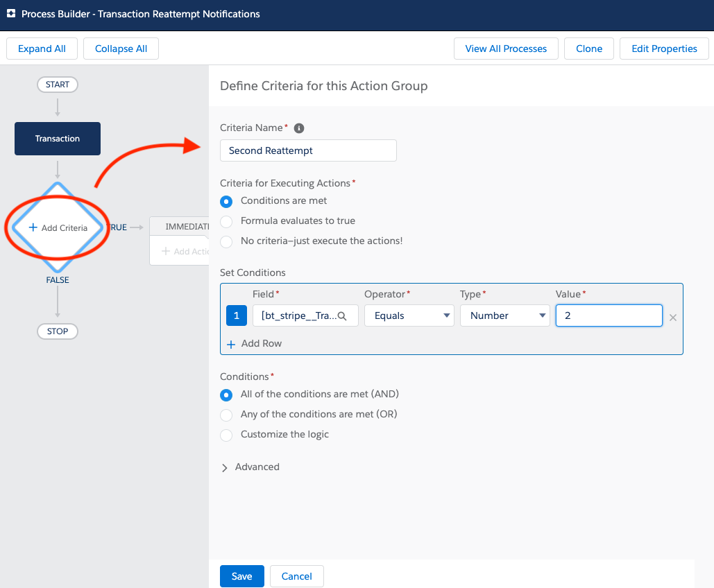Viewport: 714px width, 588px height.
Task: Open Edit Properties
Action: point(664,49)
